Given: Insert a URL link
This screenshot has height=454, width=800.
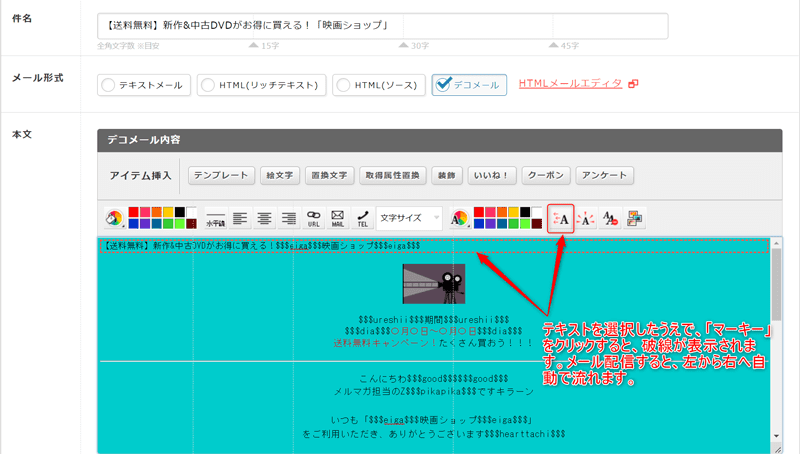Looking at the screenshot, I should [x=313, y=218].
